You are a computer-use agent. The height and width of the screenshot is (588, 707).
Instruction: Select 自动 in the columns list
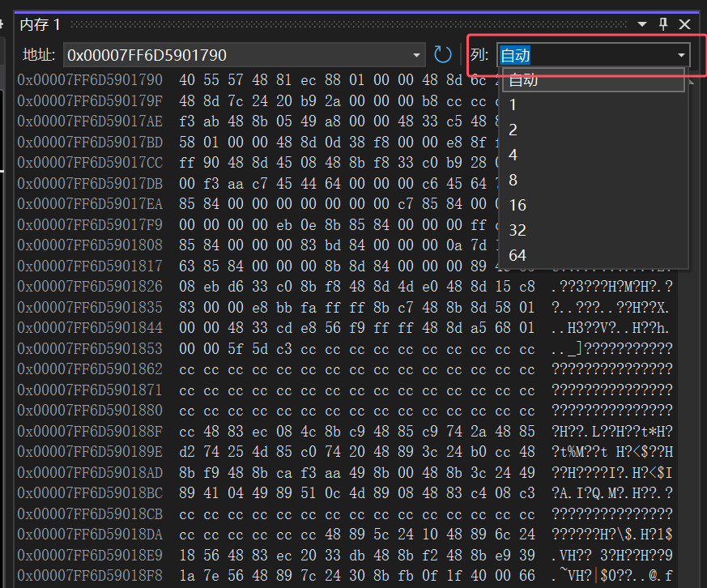594,80
